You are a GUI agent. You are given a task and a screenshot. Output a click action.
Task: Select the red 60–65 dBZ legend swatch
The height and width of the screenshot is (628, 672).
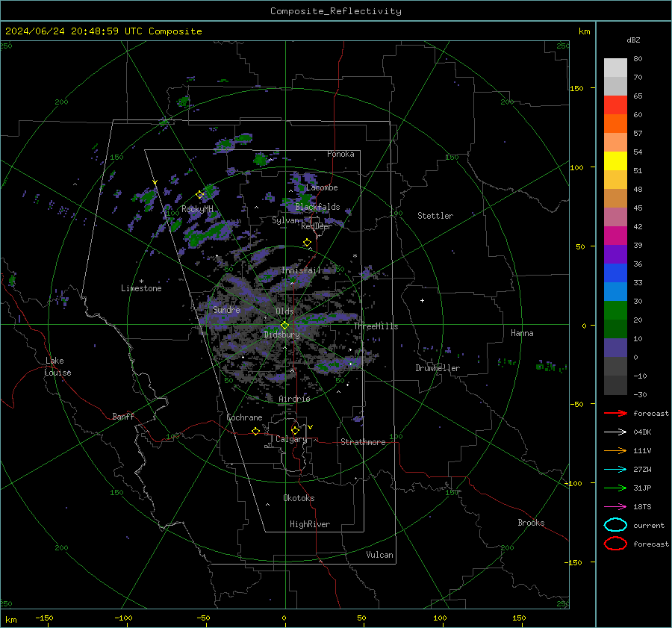(615, 105)
